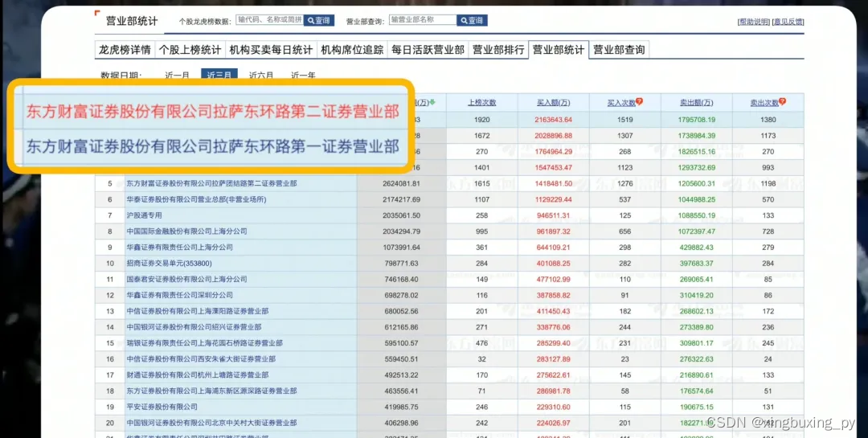Open 招商证券交易单元(353800) link
868x438 pixels.
[x=169, y=263]
